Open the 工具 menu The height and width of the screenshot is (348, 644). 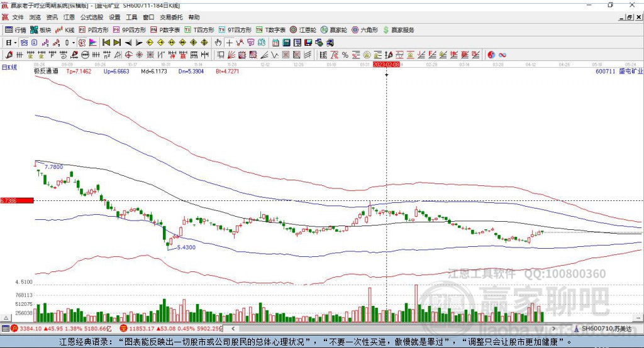point(131,17)
